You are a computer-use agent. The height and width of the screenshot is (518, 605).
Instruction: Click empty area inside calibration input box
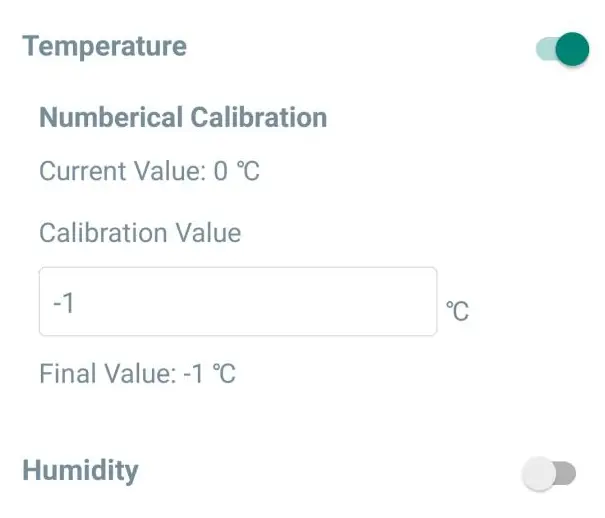click(x=300, y=302)
